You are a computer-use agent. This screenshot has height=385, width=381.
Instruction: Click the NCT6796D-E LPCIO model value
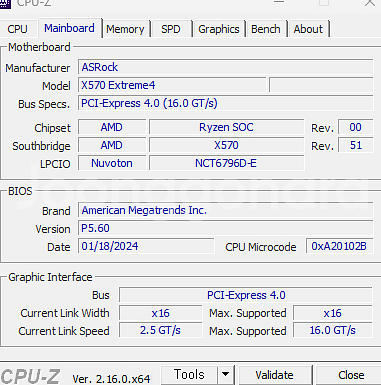226,163
